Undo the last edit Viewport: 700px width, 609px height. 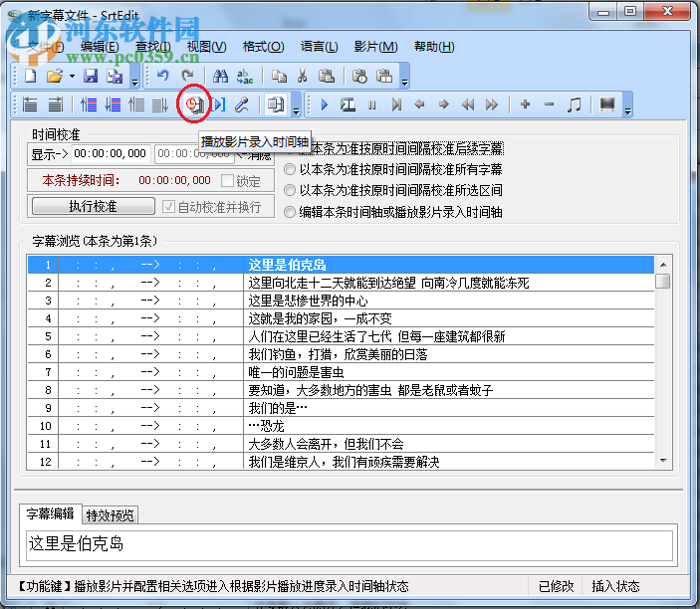pyautogui.click(x=163, y=76)
